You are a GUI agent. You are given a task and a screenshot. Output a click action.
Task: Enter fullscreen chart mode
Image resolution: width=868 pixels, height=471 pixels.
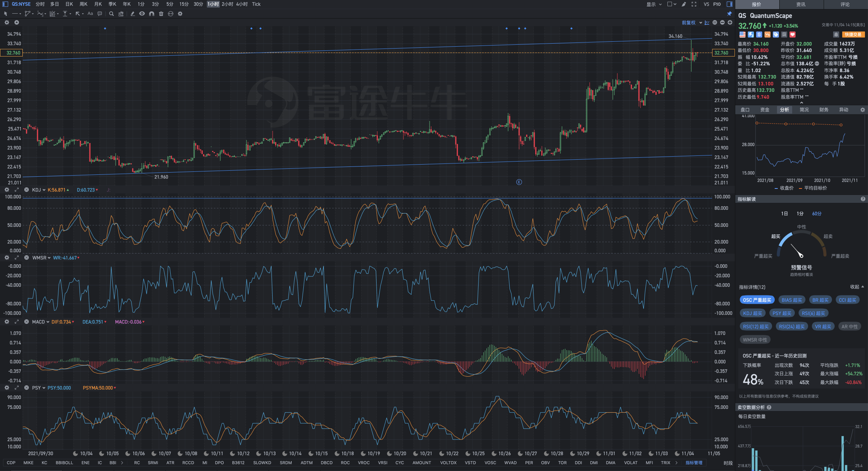click(x=694, y=4)
